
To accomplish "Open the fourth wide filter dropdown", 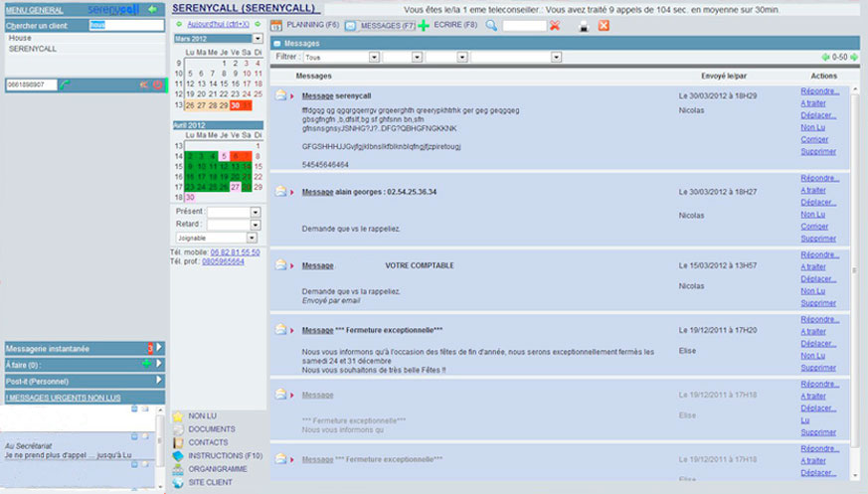I will [x=557, y=57].
